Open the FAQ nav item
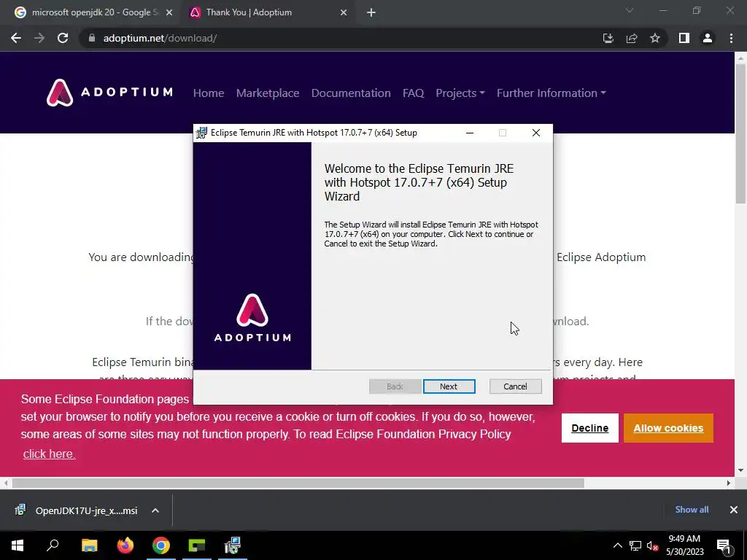 pyautogui.click(x=413, y=93)
